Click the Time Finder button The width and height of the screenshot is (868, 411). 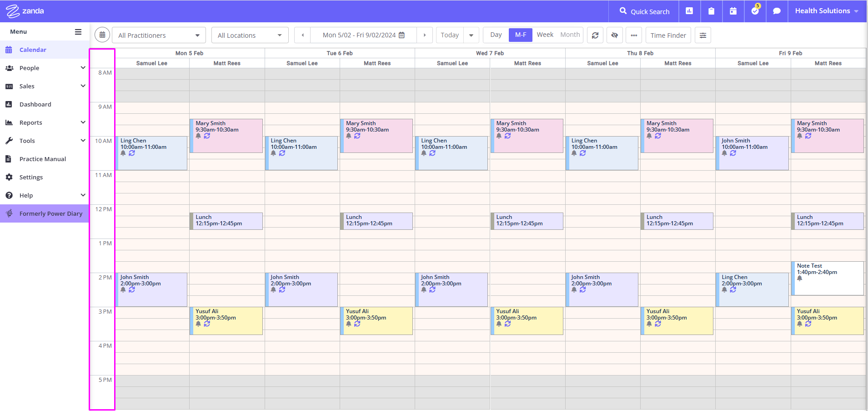click(667, 35)
